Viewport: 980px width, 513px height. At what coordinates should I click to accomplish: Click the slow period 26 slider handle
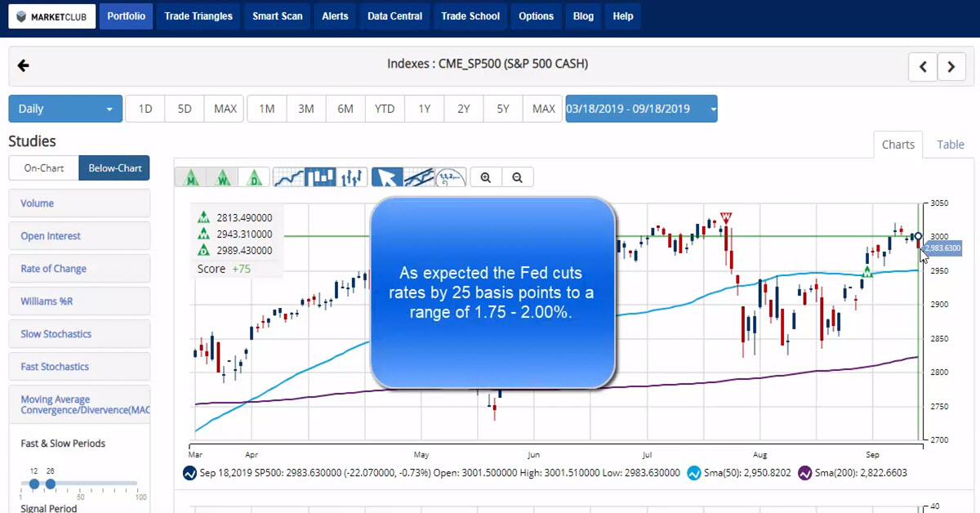pos(51,484)
